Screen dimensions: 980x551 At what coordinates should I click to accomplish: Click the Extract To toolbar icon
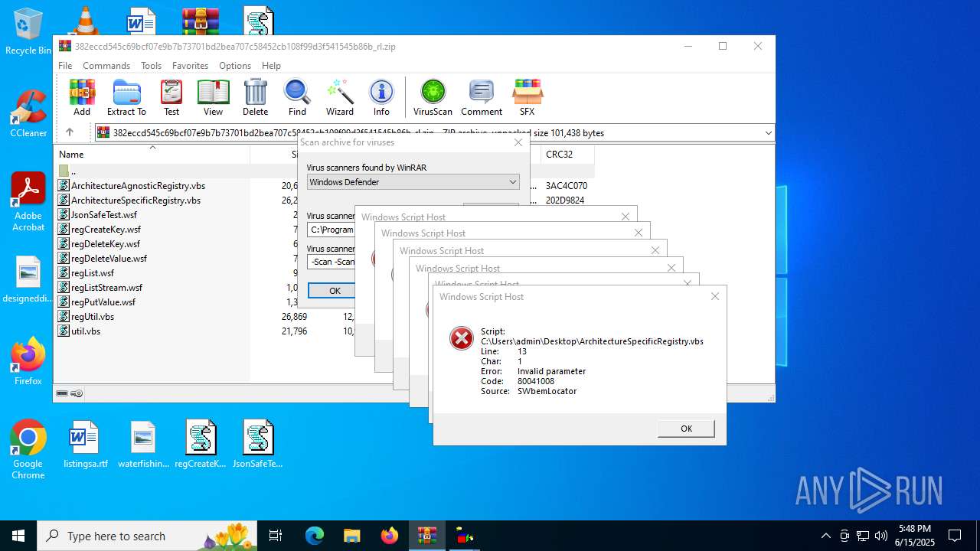[126, 97]
